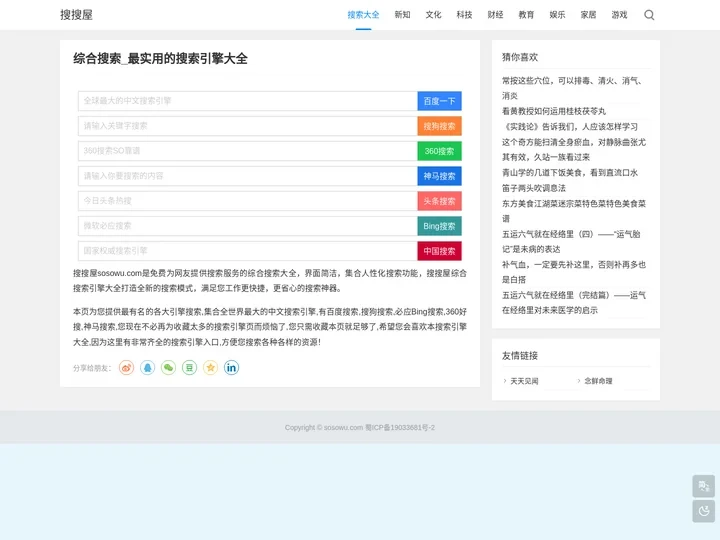Open the 念鲜命理 friendly link
720x540 pixels.
pos(598,381)
